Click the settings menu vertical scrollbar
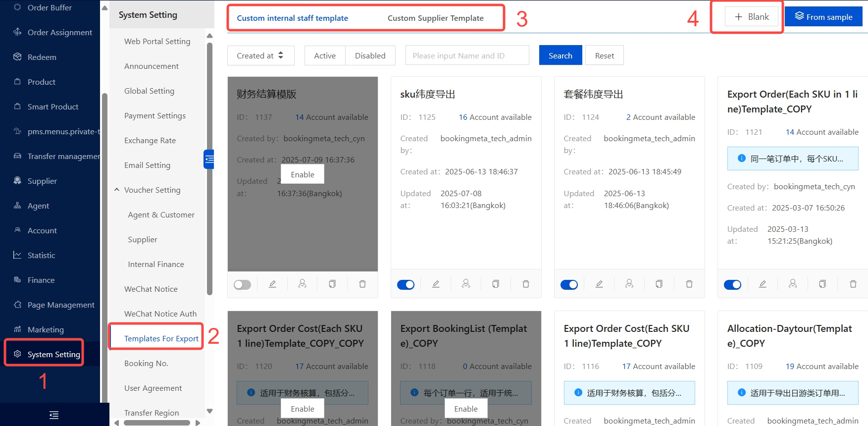This screenshot has height=426, width=868. pyautogui.click(x=209, y=168)
